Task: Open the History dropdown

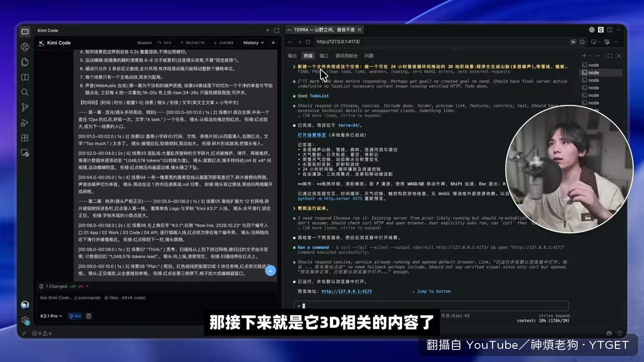Action: click(x=253, y=43)
